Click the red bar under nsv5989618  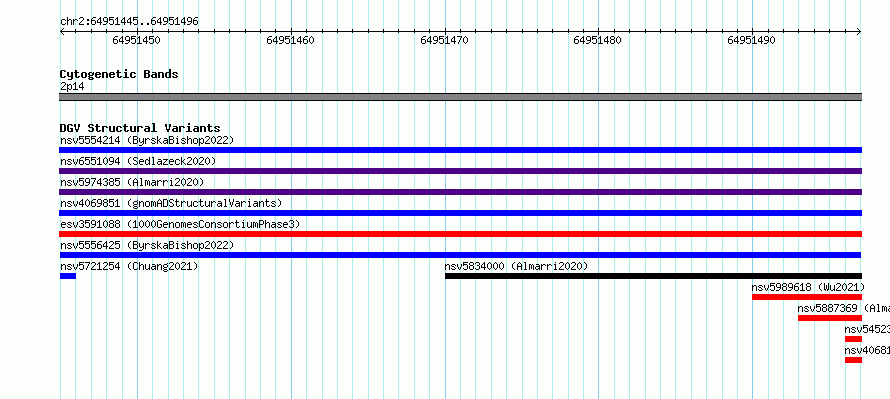[807, 297]
